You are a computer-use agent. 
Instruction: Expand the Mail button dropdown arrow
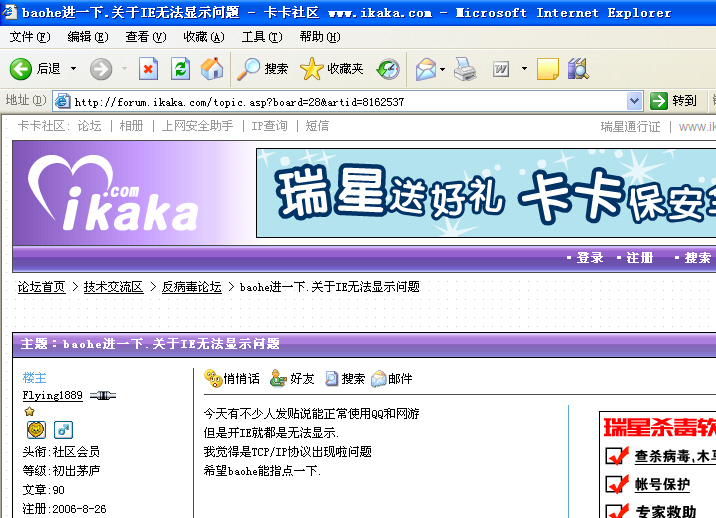click(x=442, y=69)
